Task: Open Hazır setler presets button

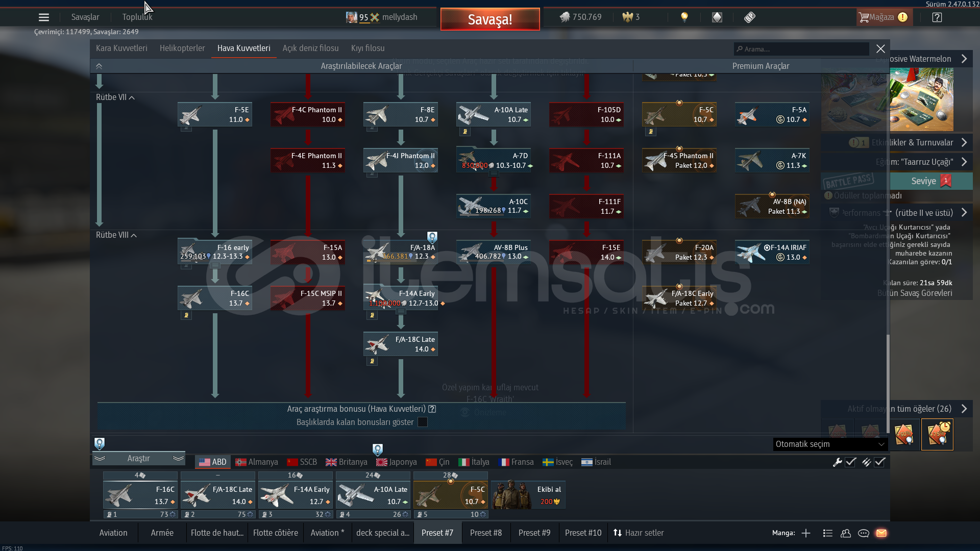Action: click(x=639, y=533)
